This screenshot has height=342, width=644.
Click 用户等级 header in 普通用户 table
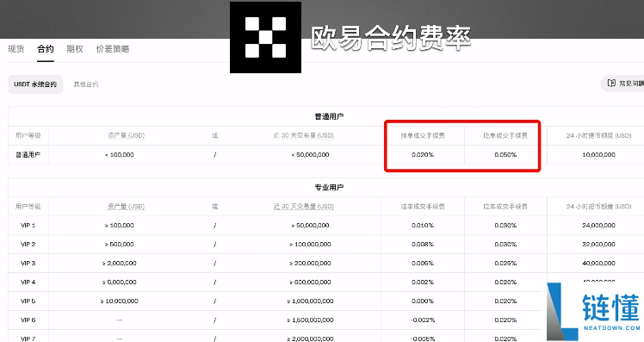click(28, 135)
